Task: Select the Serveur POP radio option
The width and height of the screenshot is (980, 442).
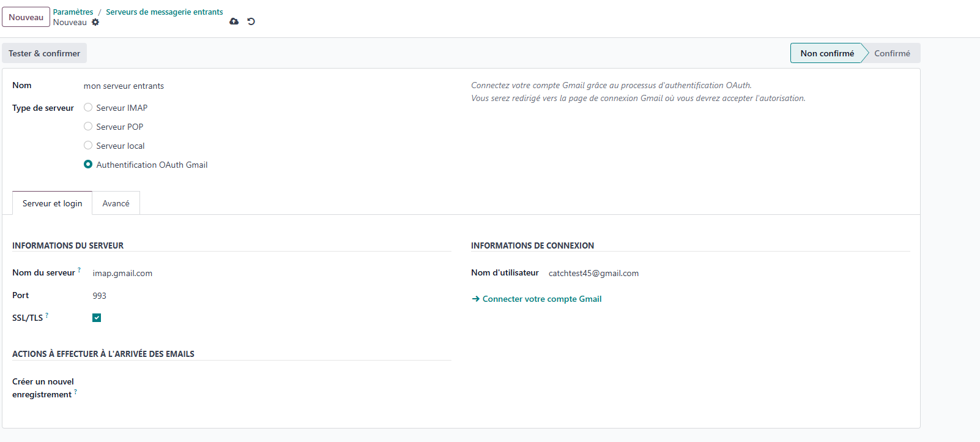Action: click(88, 126)
